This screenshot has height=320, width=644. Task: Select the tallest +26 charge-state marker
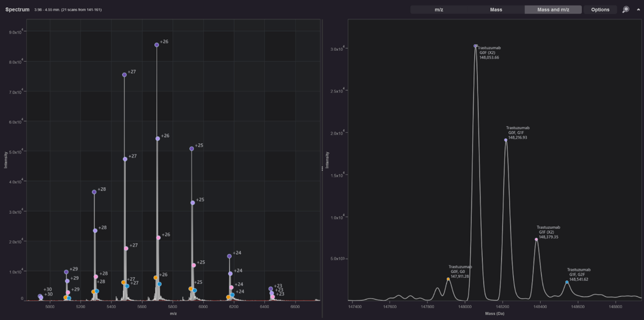click(155, 44)
